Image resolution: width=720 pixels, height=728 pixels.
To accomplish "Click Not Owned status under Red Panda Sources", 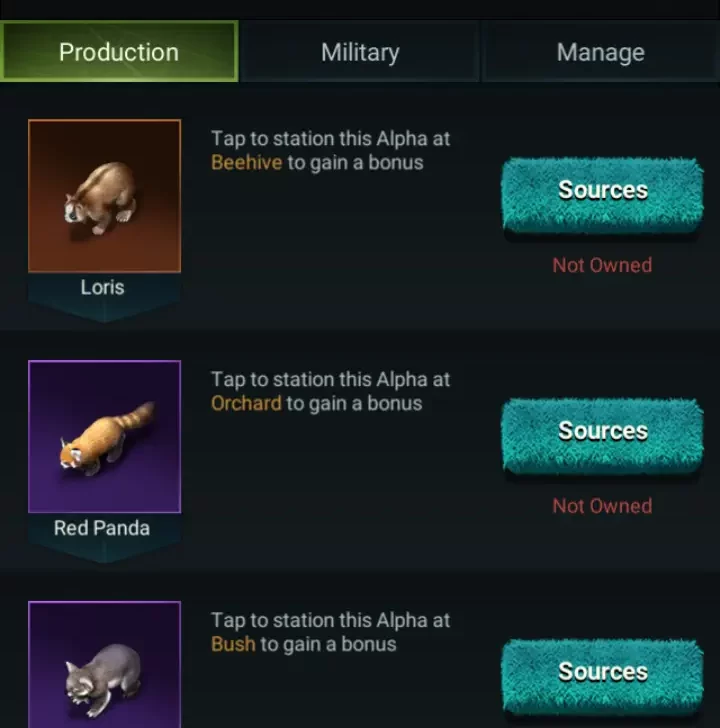I will 602,506.
